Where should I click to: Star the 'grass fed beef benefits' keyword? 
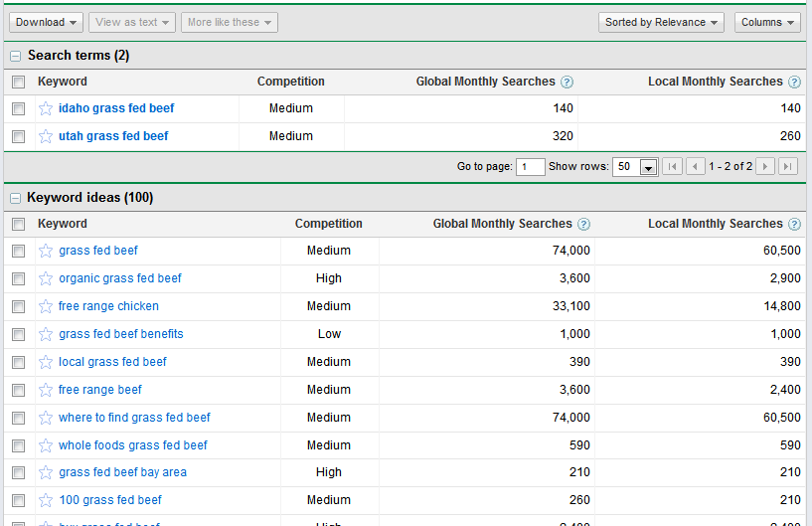click(x=46, y=334)
